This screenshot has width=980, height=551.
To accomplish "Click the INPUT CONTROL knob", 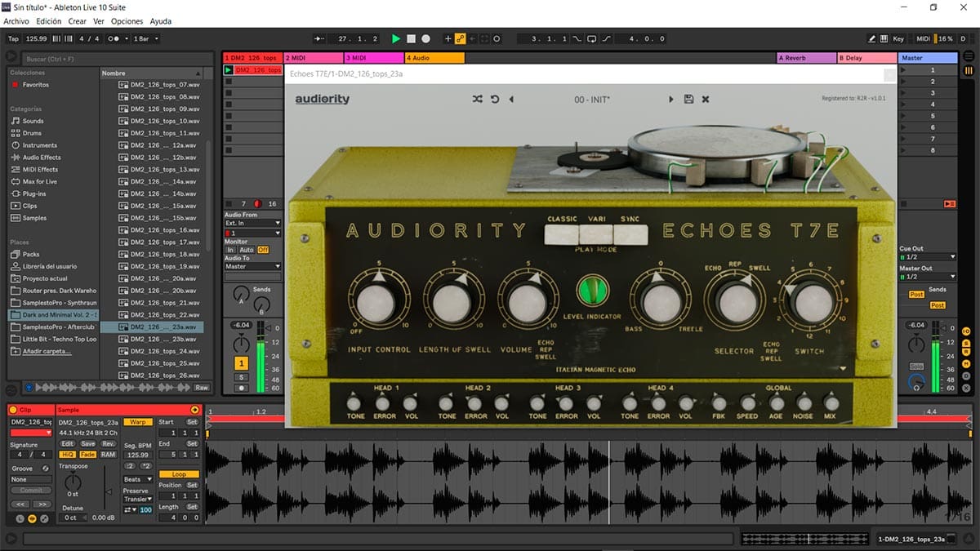I will 378,304.
